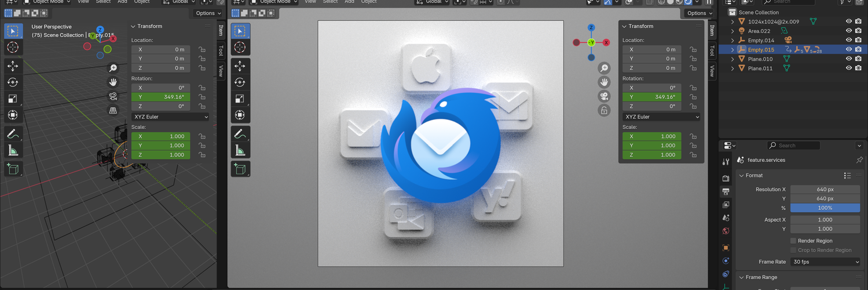Open Options dropdown in left viewport
Image resolution: width=868 pixels, height=290 pixels.
208,13
